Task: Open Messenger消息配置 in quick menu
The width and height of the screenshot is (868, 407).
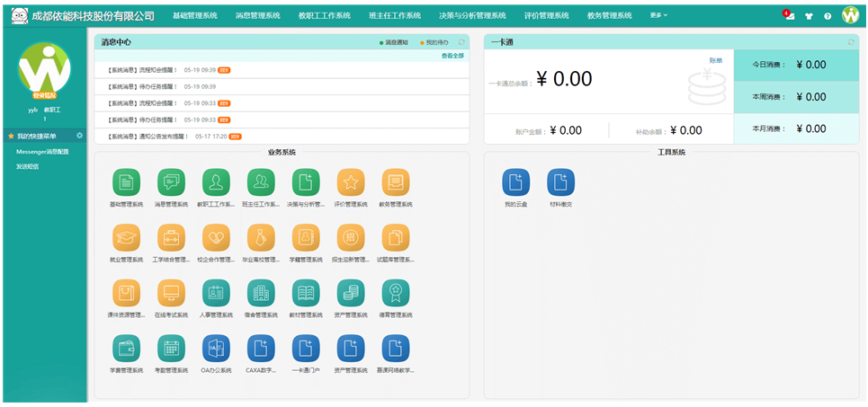Action: click(x=42, y=152)
